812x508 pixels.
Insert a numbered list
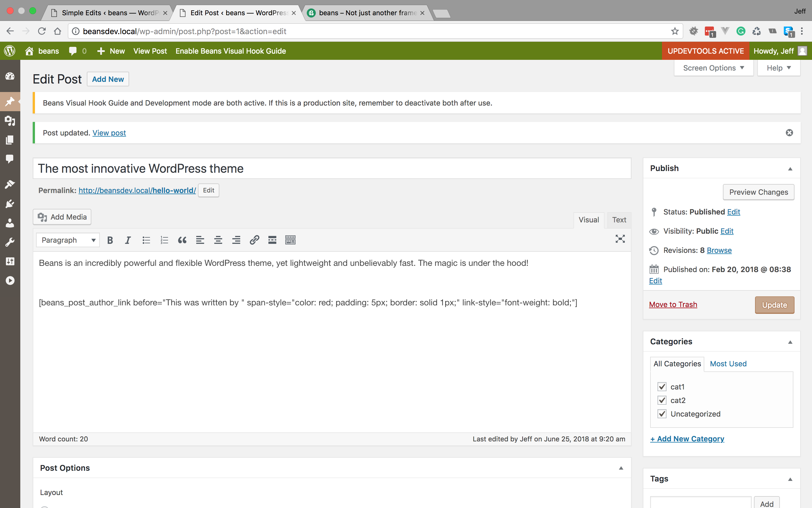click(x=164, y=240)
